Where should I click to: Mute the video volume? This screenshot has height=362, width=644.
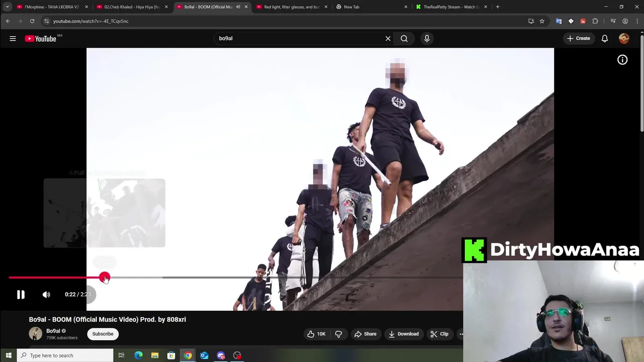46,295
